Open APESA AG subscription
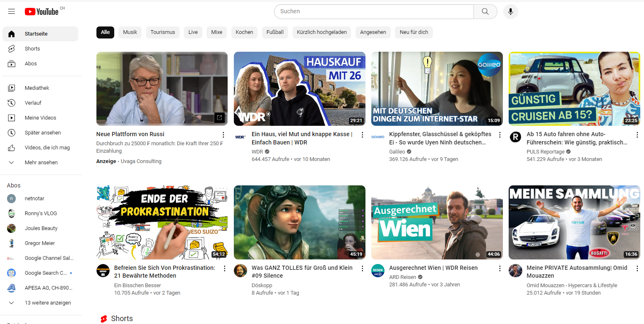The width and height of the screenshot is (644, 324). coord(40,288)
